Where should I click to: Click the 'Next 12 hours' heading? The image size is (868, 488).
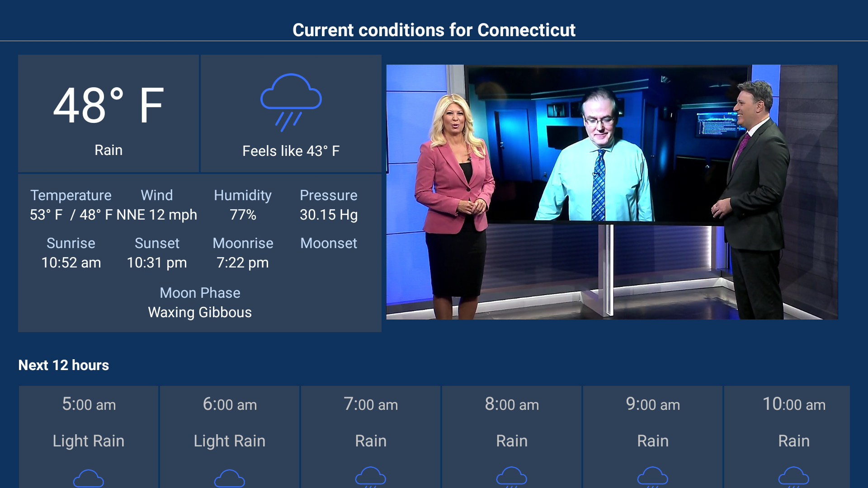[x=64, y=365]
